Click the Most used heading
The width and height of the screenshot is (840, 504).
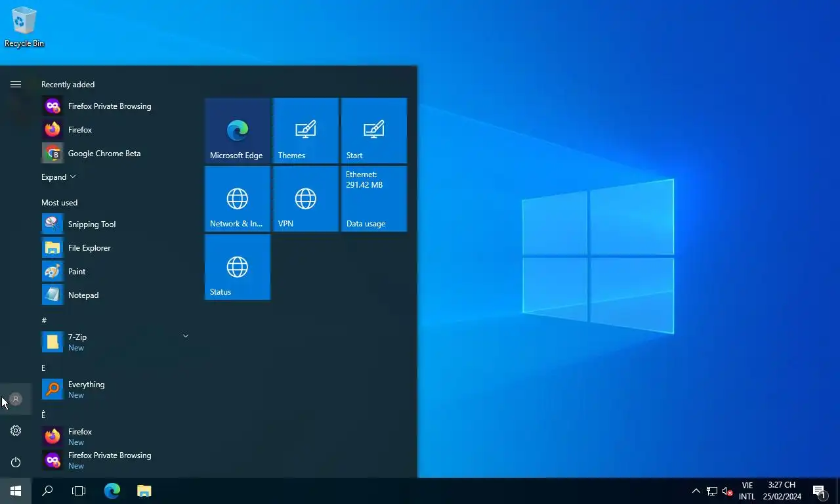[59, 203]
